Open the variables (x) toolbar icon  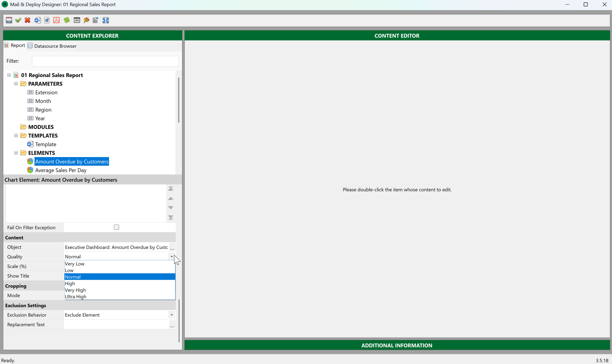[77, 20]
